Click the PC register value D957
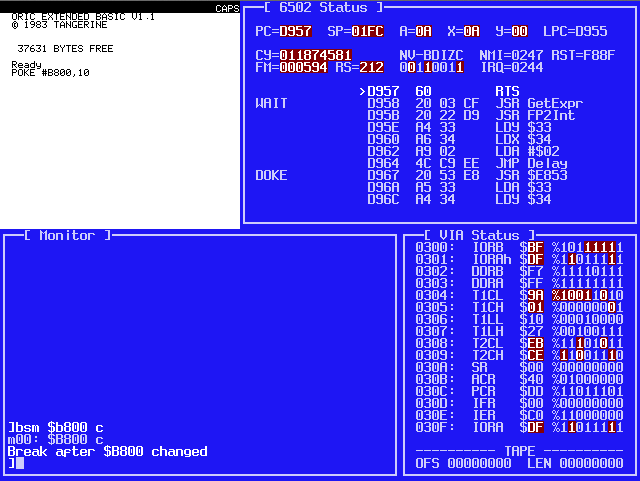This screenshot has height=481, width=640. [x=295, y=31]
